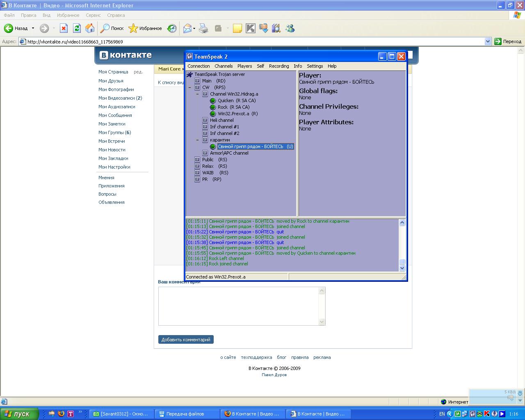Collapse the карантин channel node
525x420 pixels.
[197, 140]
